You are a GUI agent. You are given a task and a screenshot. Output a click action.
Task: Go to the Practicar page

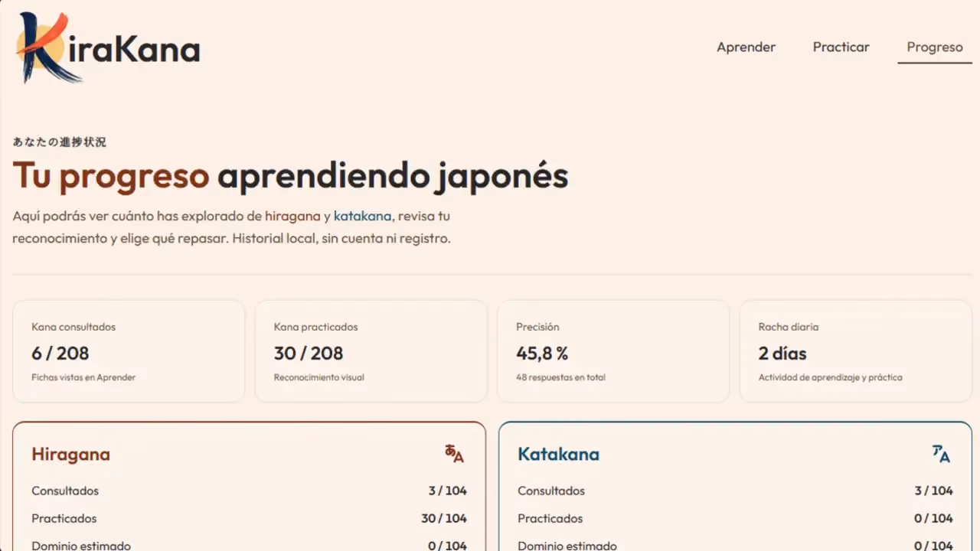coord(841,47)
